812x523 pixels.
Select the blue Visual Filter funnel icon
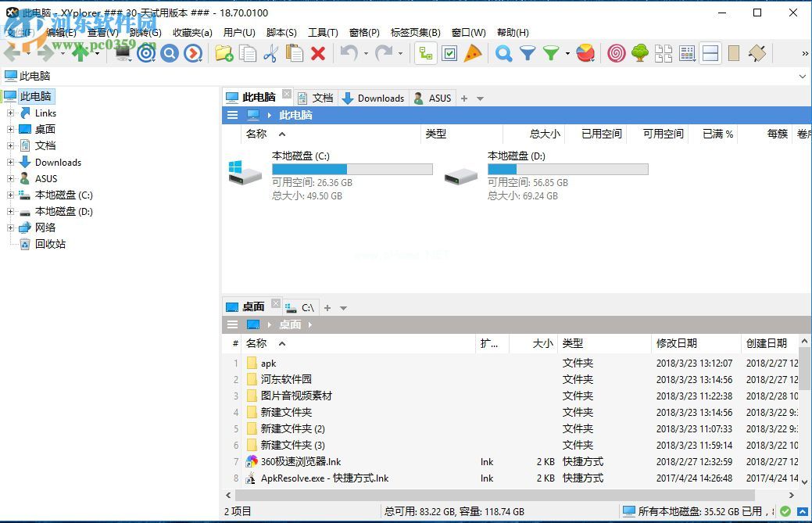(x=529, y=53)
